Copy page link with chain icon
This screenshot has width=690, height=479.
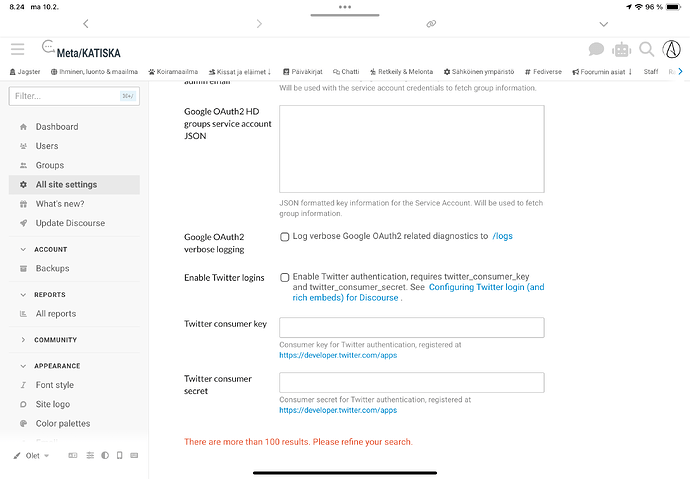(431, 24)
